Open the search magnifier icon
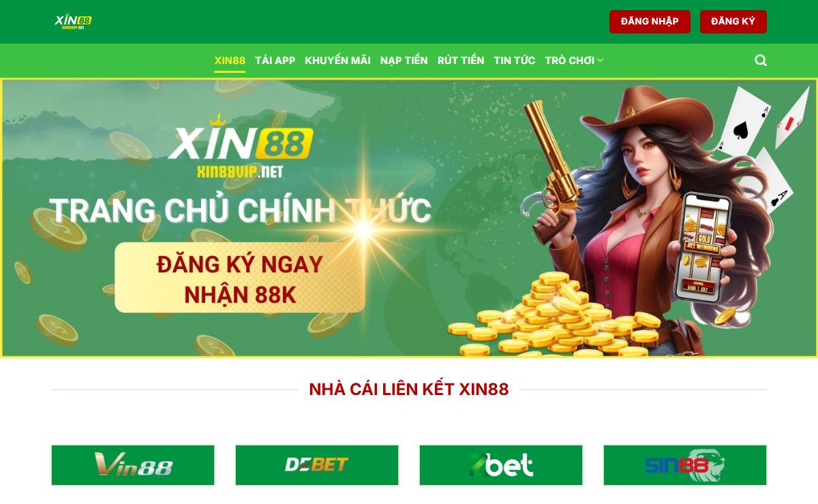The height and width of the screenshot is (504, 818). click(x=761, y=61)
